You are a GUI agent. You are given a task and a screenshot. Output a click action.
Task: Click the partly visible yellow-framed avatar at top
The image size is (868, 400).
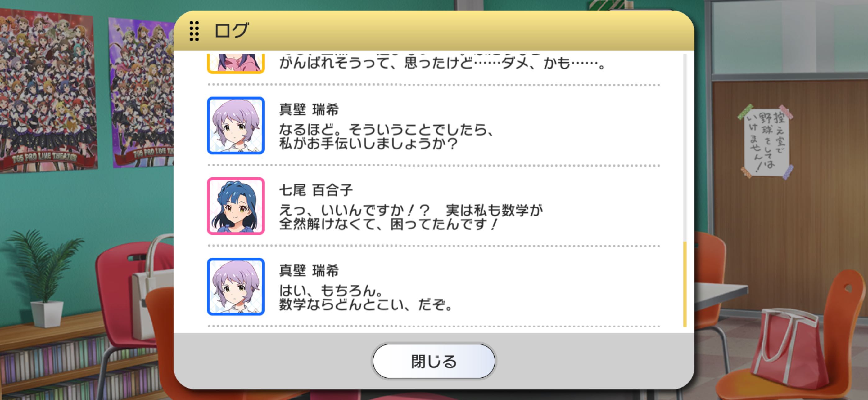[236, 63]
